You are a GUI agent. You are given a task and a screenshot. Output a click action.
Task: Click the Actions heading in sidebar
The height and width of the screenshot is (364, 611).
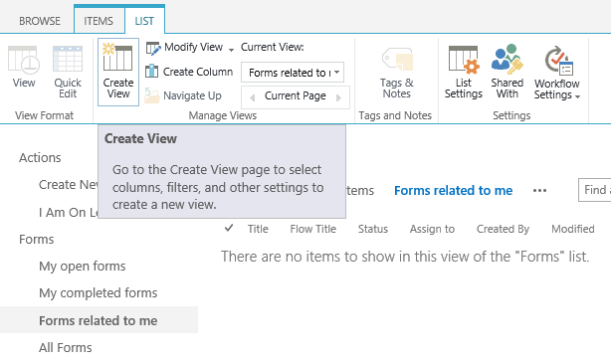pyautogui.click(x=40, y=158)
